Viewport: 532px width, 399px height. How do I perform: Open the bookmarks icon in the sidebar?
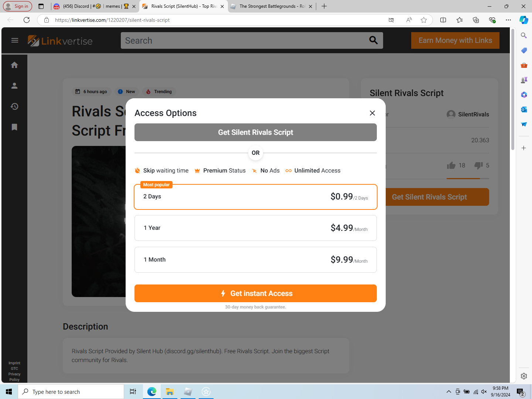[x=14, y=127]
